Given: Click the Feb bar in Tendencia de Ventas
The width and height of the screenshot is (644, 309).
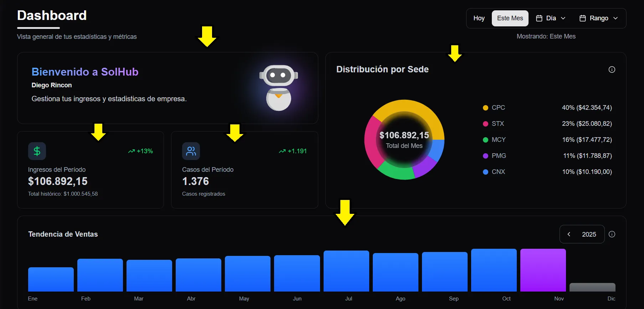Looking at the screenshot, I should pos(100,275).
